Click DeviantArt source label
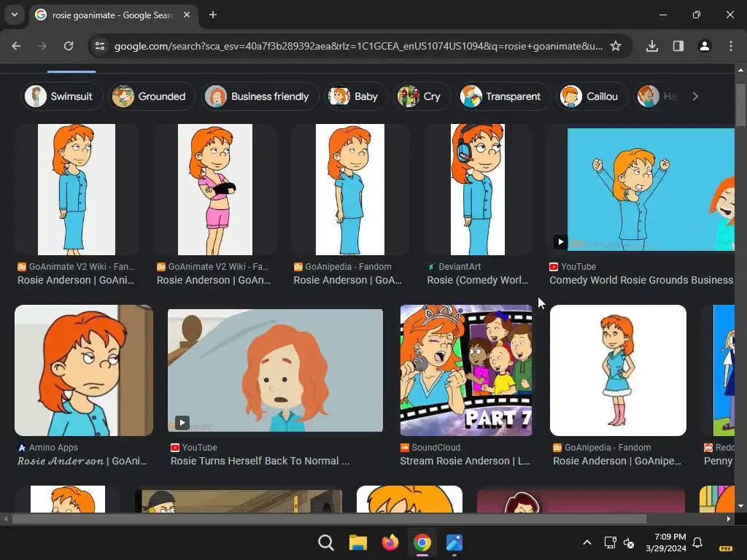The height and width of the screenshot is (560, 747). coord(460,267)
